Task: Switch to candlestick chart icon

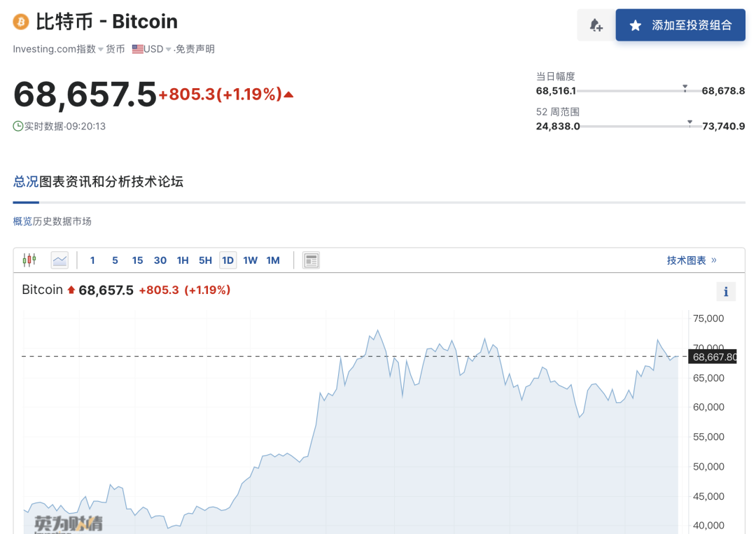Action: [29, 260]
